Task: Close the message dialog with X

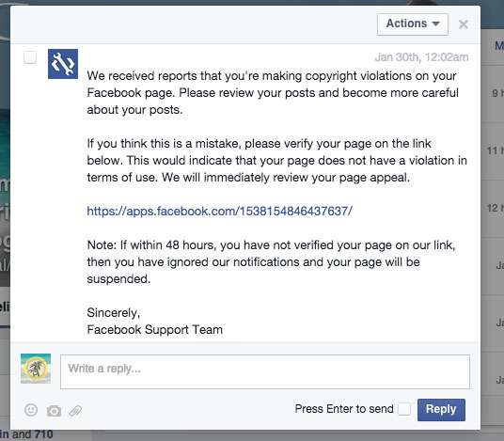Action: point(464,24)
